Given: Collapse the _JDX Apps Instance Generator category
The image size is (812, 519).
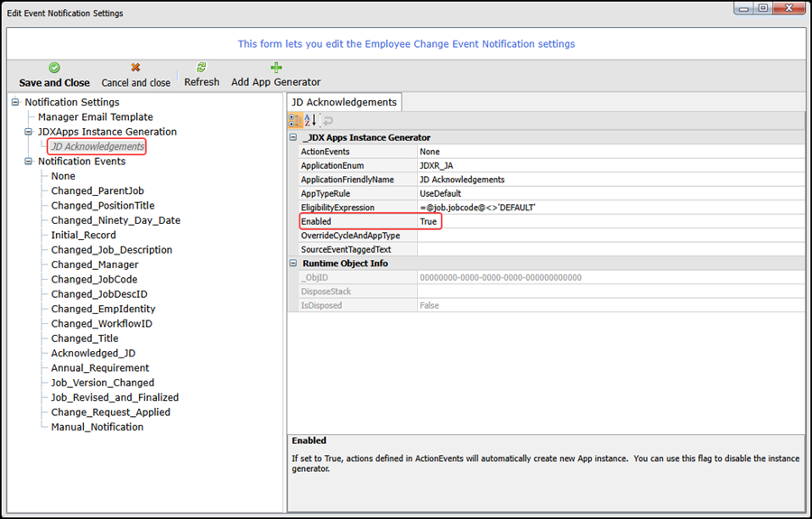Looking at the screenshot, I should 294,138.
